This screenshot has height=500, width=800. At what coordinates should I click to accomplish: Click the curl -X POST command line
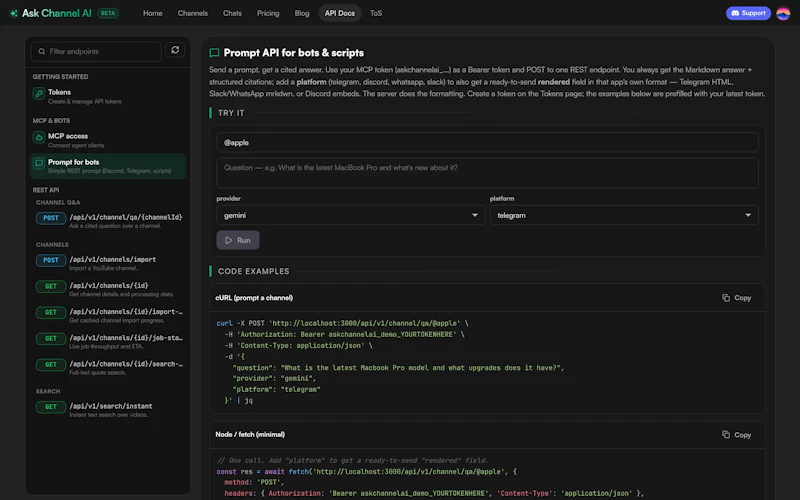point(342,323)
